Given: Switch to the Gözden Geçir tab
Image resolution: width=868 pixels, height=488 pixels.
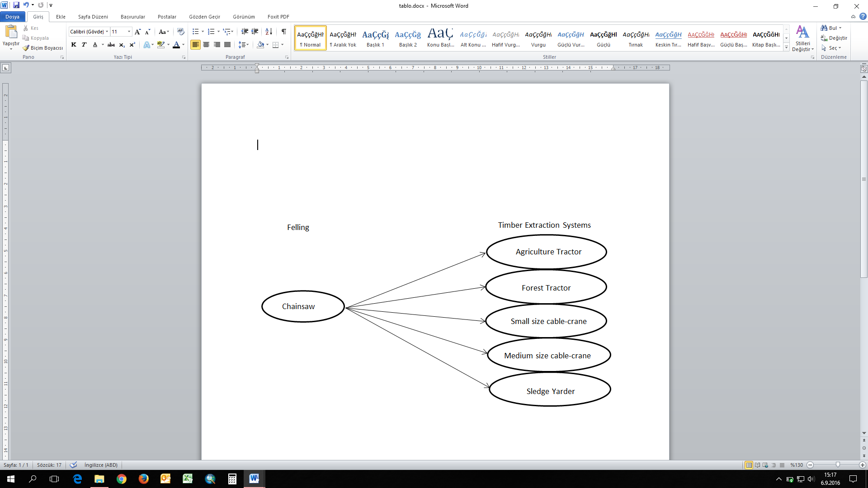Looking at the screenshot, I should 204,17.
